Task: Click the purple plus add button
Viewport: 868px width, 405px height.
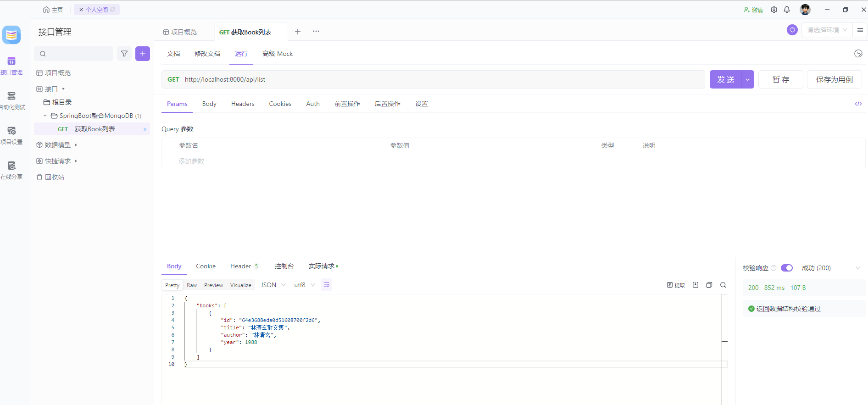Action: pyautogui.click(x=143, y=54)
